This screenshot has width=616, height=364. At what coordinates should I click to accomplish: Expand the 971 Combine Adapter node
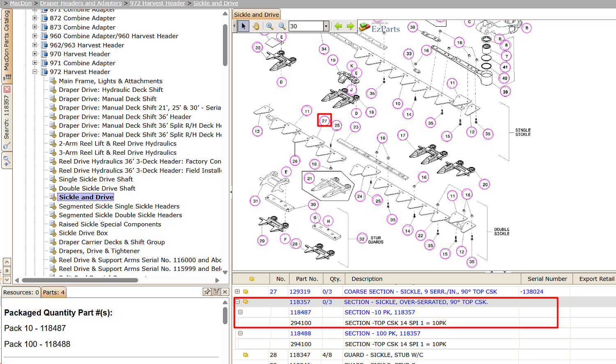[35, 63]
